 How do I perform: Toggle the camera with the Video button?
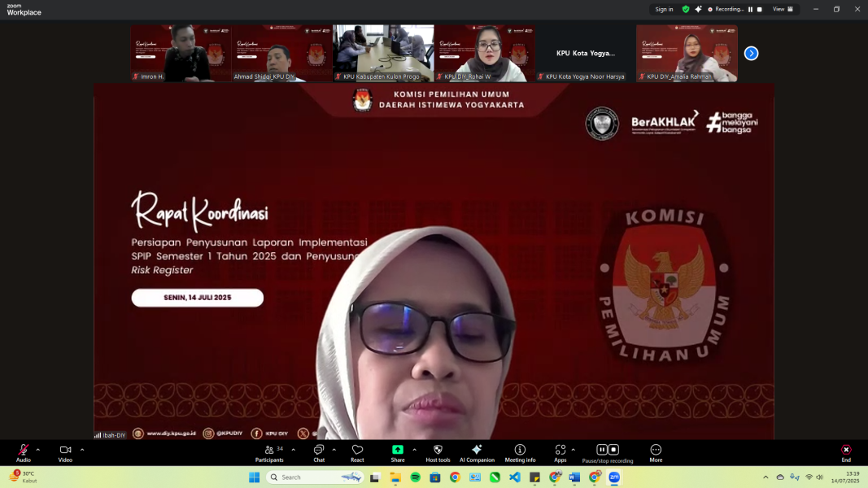65,451
